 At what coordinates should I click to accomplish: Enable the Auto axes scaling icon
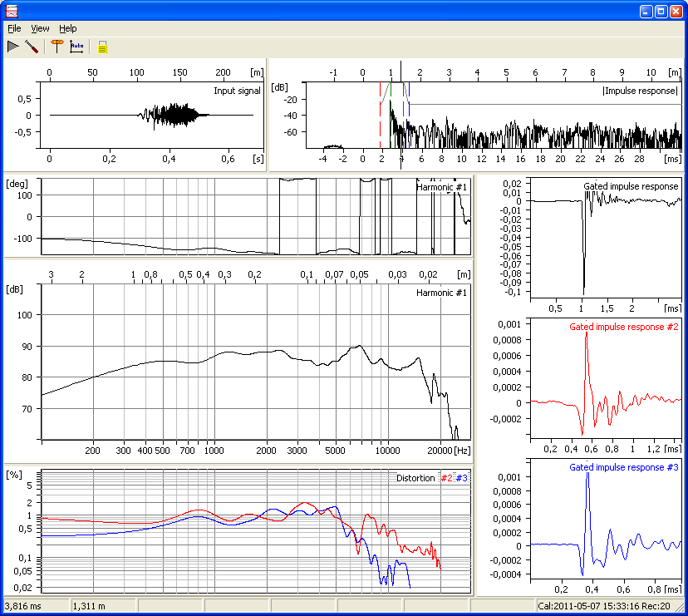click(76, 47)
